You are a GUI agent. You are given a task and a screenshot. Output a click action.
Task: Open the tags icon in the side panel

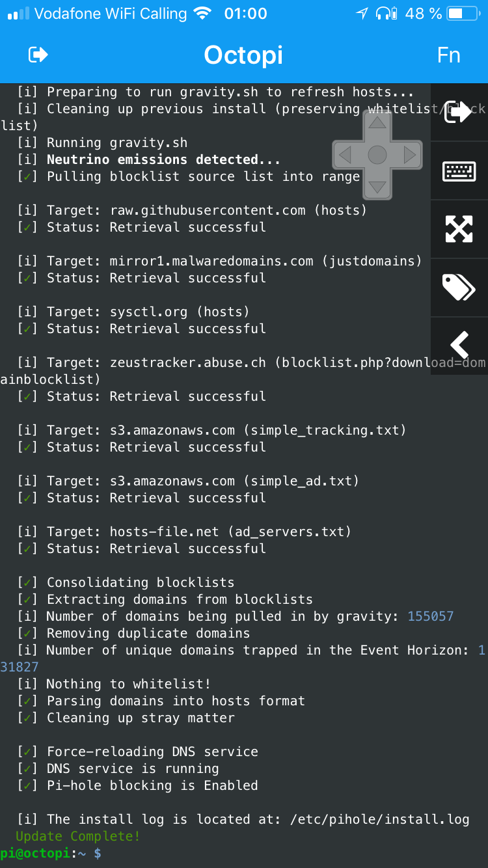[x=459, y=286]
